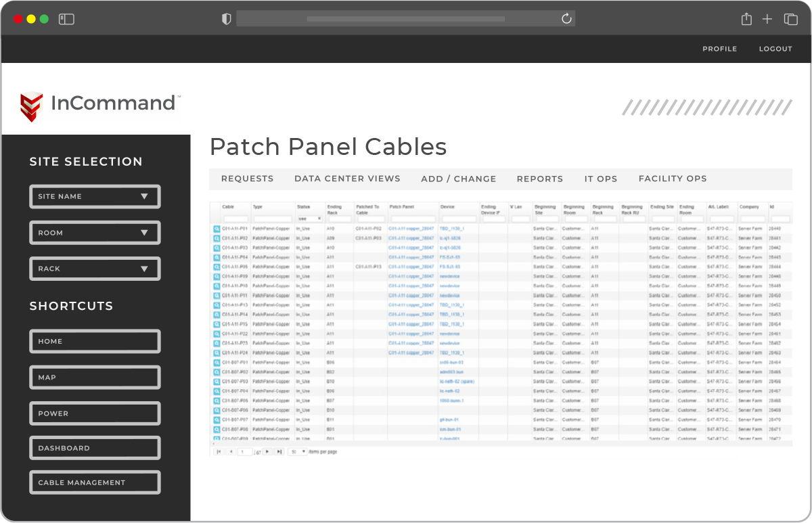Click the CABLE MANAGEMENT shortcut
The image size is (812, 523).
(95, 482)
